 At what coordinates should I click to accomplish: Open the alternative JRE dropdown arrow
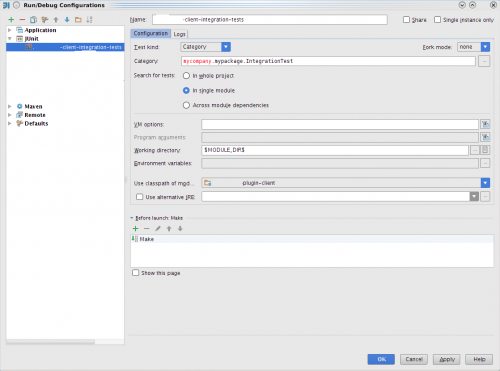pos(474,196)
